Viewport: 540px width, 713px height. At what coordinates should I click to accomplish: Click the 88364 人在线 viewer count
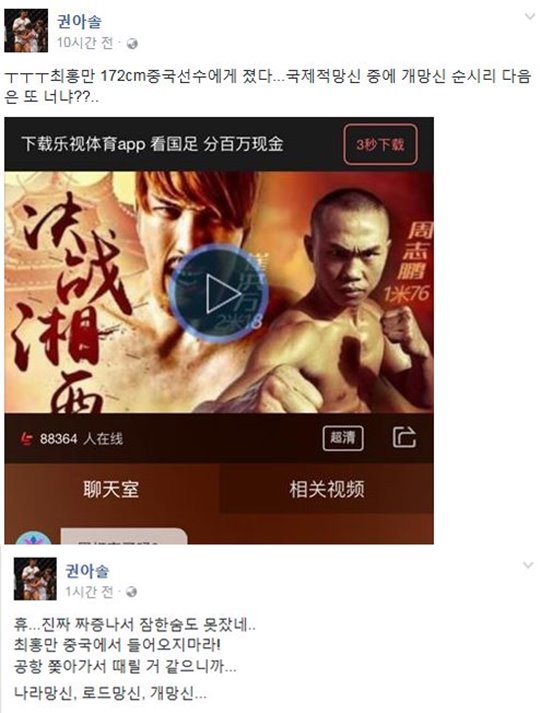[81, 439]
